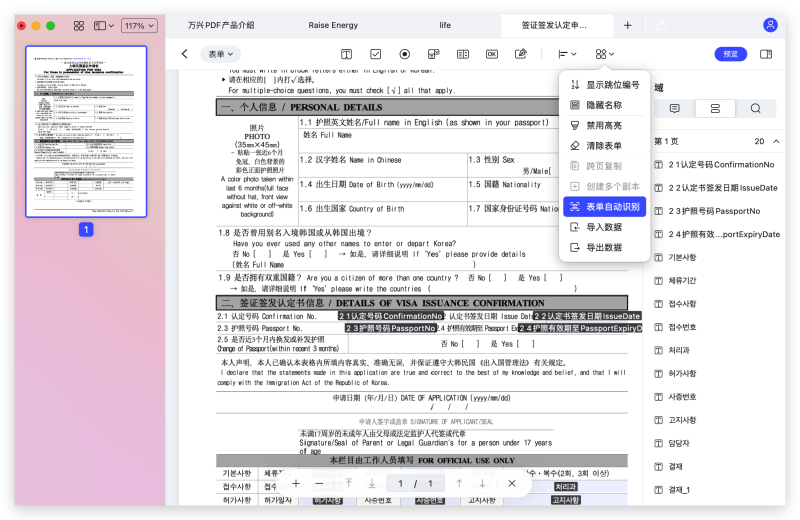The image size is (800, 520).
Task: Open the 117% zoom level dropdown
Action: point(138,25)
